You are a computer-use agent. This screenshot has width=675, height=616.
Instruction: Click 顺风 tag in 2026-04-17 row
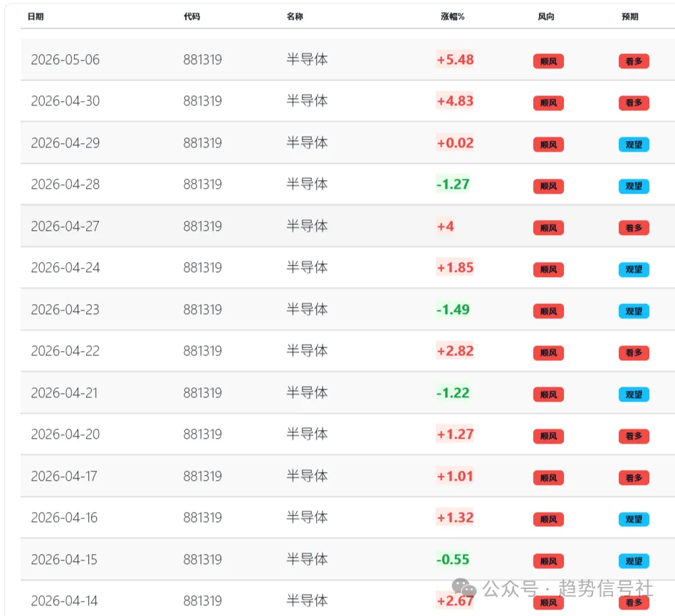pyautogui.click(x=548, y=478)
